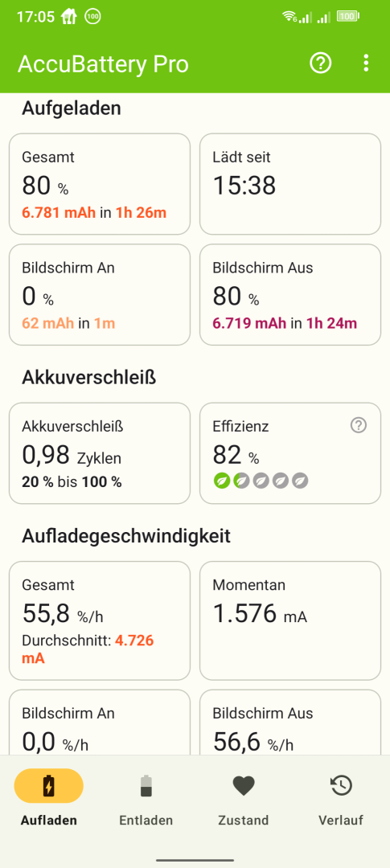
Task: Tap the Entladen battery icon
Action: (x=146, y=785)
